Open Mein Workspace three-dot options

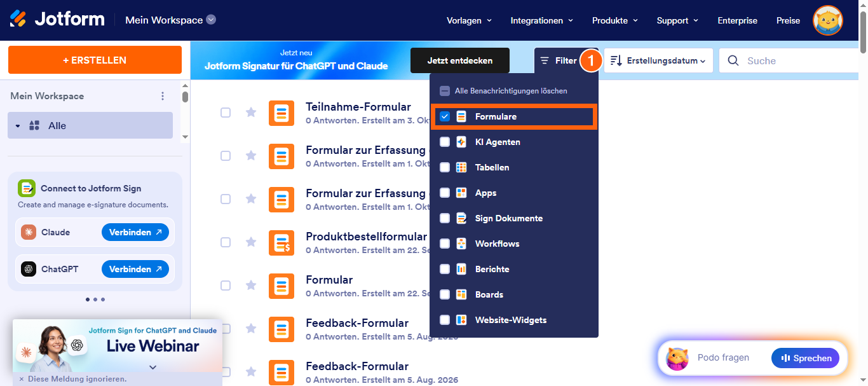coord(163,96)
